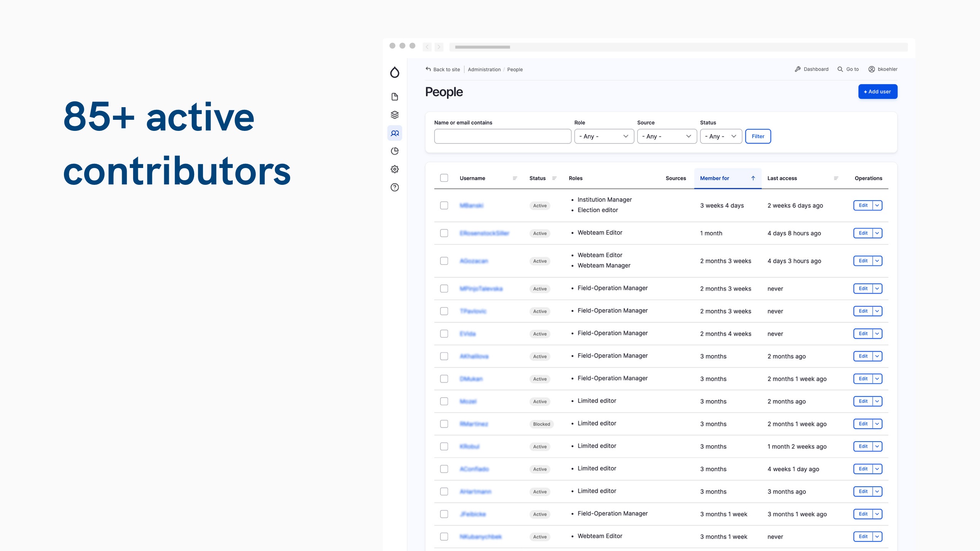This screenshot has height=551, width=980.
Task: Check the row last accessed 4 weeks 1 day ago
Action: coord(444,469)
